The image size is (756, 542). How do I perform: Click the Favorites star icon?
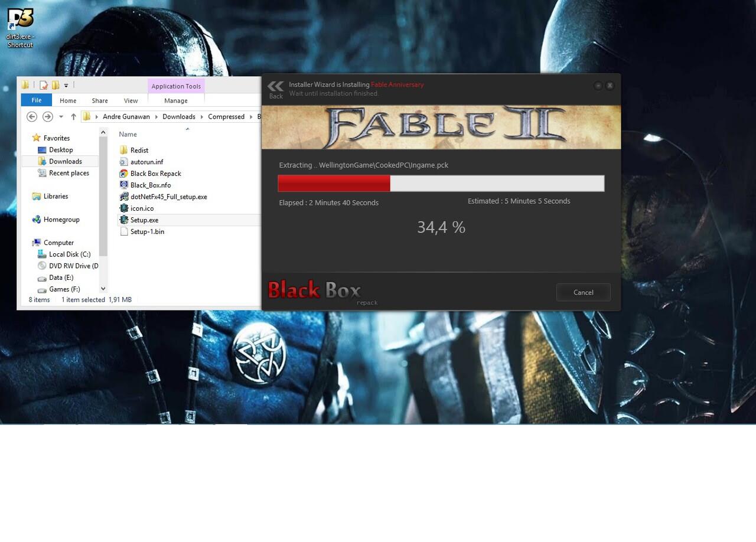point(37,138)
